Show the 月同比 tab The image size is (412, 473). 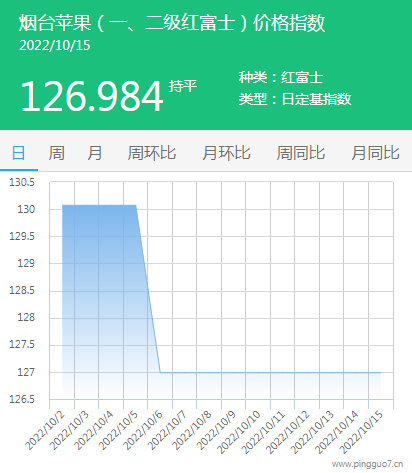coord(375,153)
